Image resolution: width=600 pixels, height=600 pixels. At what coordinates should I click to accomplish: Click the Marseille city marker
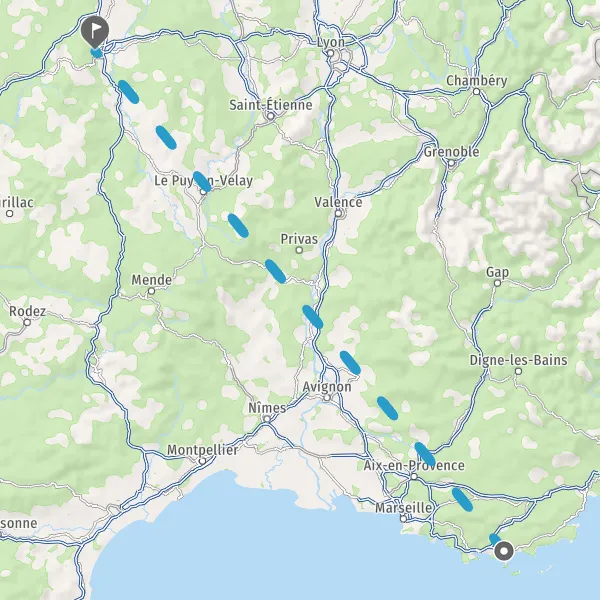coord(403,519)
